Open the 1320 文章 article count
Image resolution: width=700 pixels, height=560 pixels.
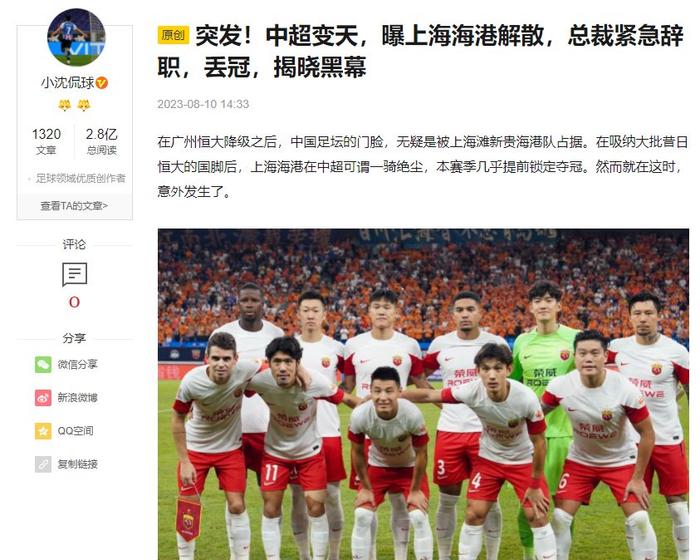pos(46,141)
